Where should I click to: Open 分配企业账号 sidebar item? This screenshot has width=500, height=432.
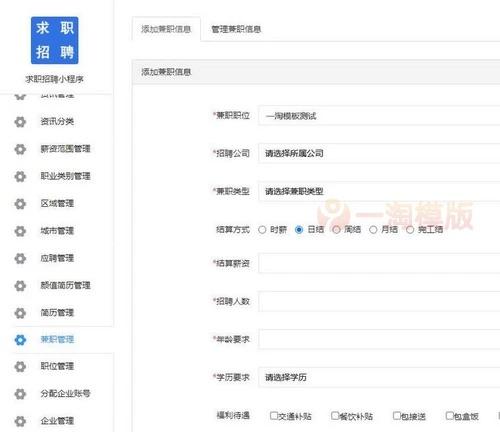[x=65, y=393]
